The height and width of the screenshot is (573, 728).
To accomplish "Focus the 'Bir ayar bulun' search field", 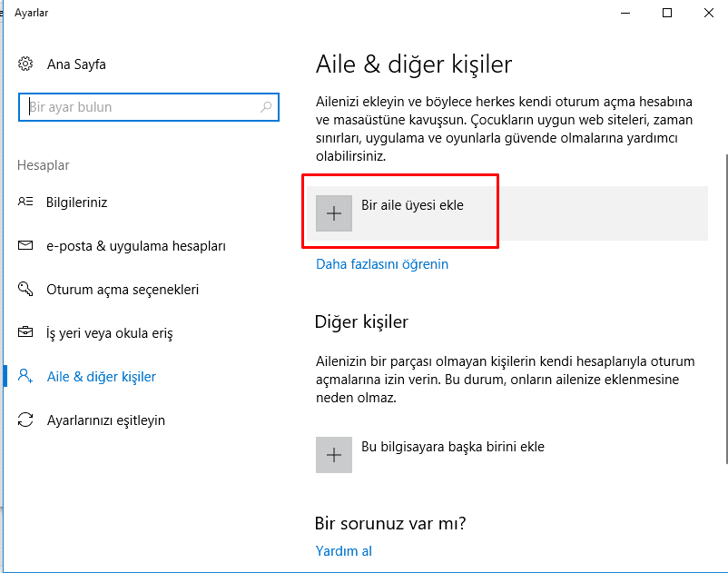I will (x=141, y=107).
